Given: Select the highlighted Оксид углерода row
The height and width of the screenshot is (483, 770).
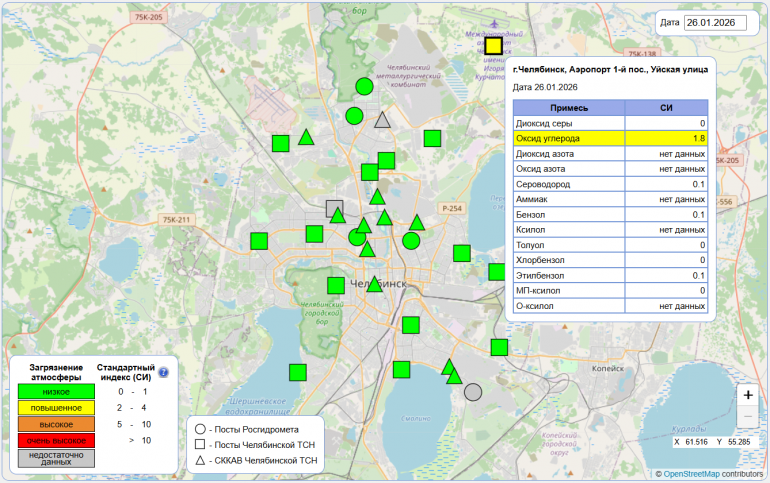Looking at the screenshot, I should [610, 138].
